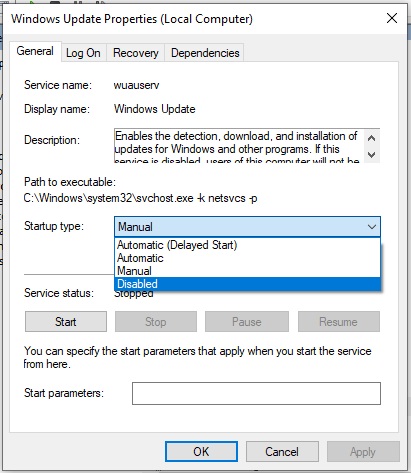This screenshot has width=411, height=473.
Task: Collapse the Startup type combo box arrow
Action: (372, 227)
